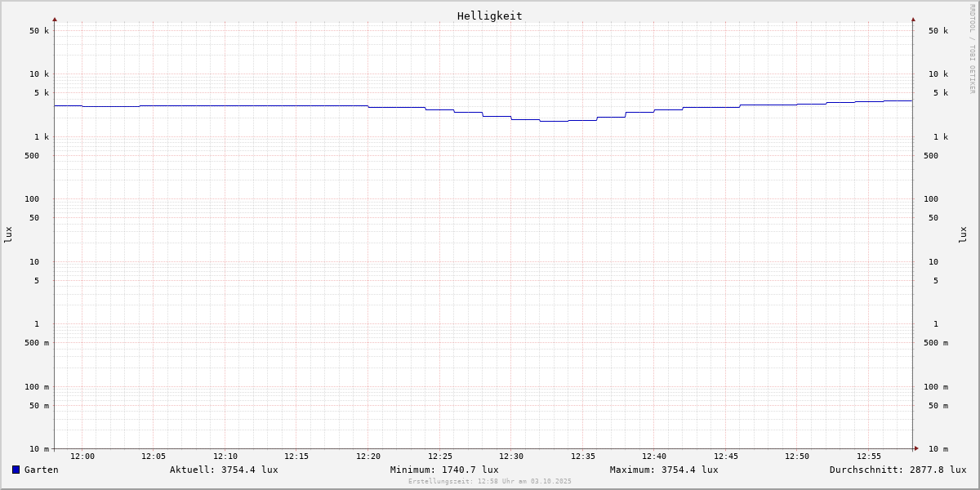Click the Durchschnitt 2877.8 lux reading
Image resolution: width=980 pixels, height=490 pixels.
pos(898,470)
